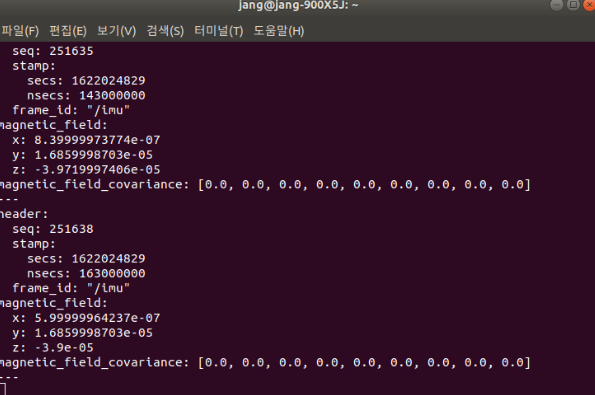The height and width of the screenshot is (395, 595).
Task: Click the header: line
Action: pos(24,214)
